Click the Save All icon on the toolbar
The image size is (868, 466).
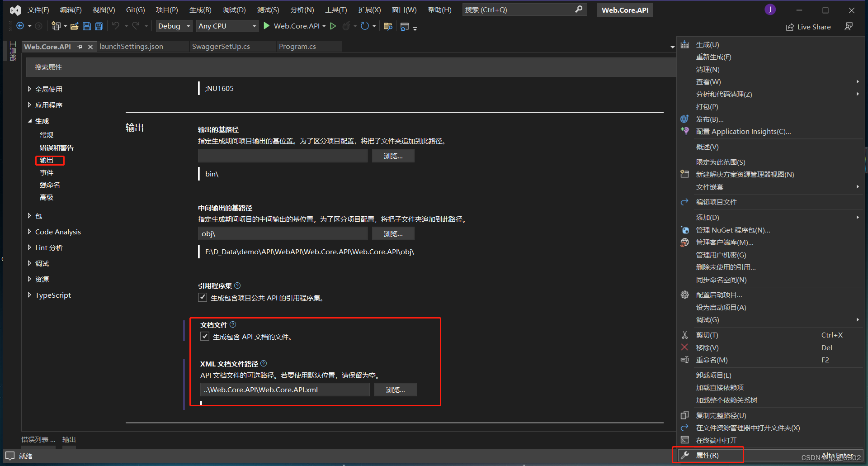(99, 26)
